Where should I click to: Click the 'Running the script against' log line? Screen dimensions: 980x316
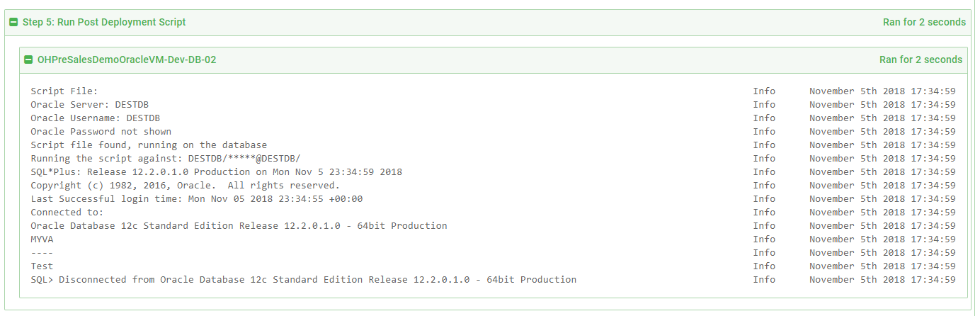pos(171,159)
